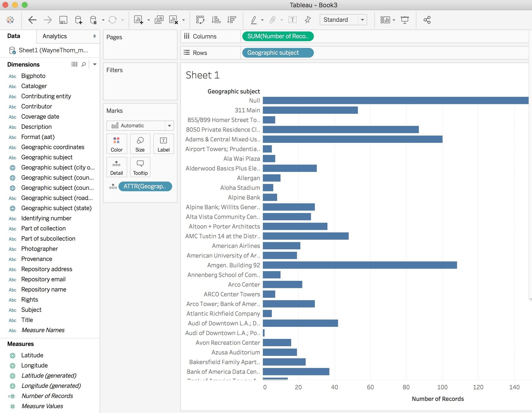
Task: Switch to the Data tab
Action: 14,36
